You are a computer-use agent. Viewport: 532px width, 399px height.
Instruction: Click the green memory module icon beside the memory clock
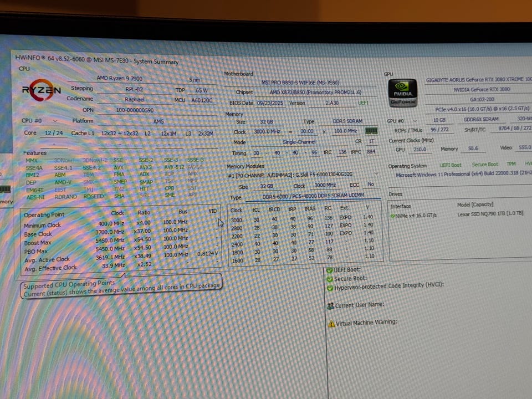(x=371, y=131)
